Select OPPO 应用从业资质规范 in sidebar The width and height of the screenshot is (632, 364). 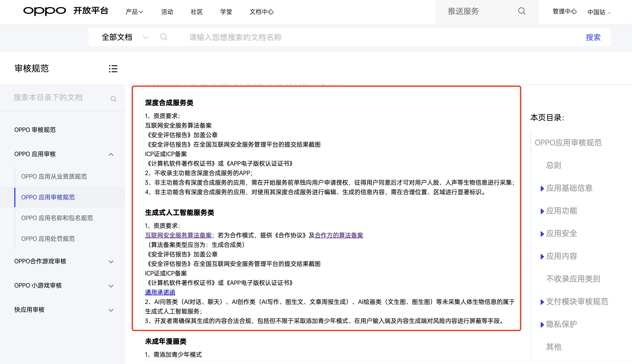[54, 177]
